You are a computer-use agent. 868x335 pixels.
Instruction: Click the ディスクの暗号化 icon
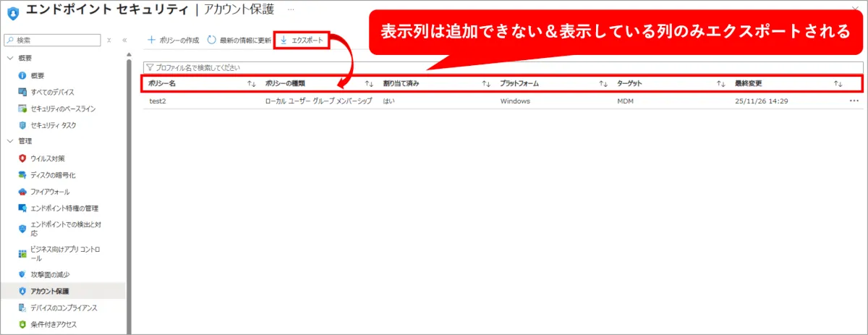pyautogui.click(x=22, y=174)
